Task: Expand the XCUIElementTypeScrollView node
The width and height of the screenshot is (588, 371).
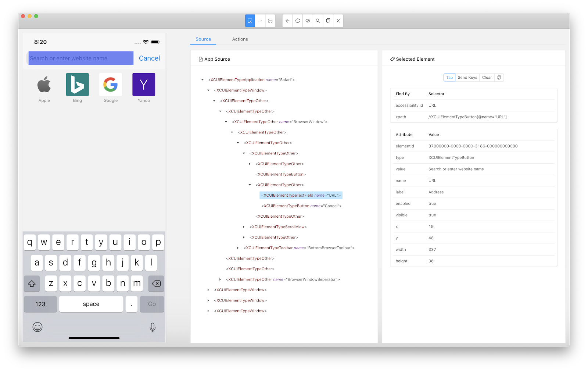Action: point(244,227)
